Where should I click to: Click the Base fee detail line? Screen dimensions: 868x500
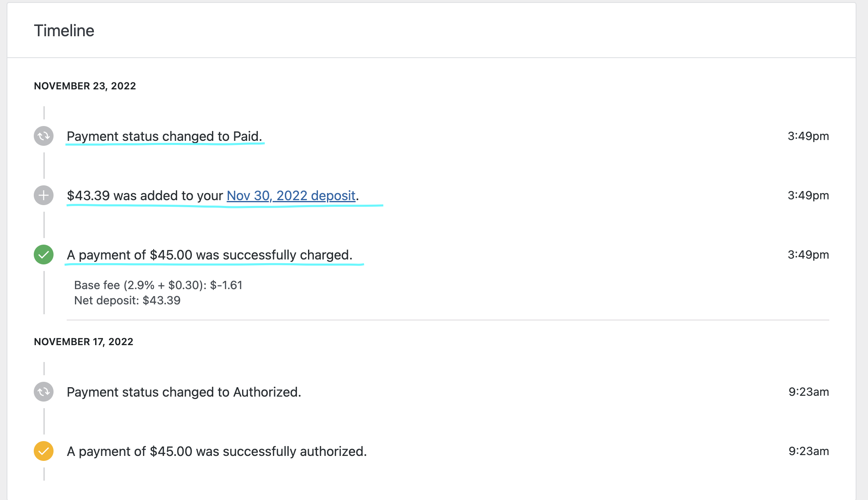pyautogui.click(x=158, y=285)
